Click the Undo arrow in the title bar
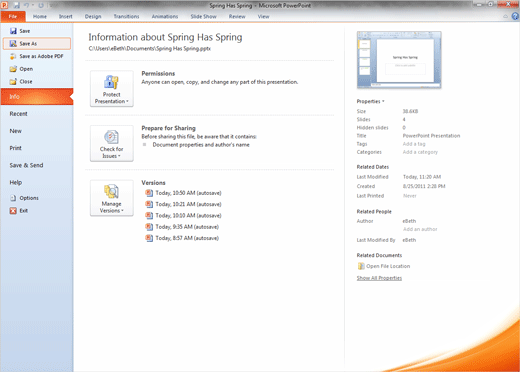 26,5
